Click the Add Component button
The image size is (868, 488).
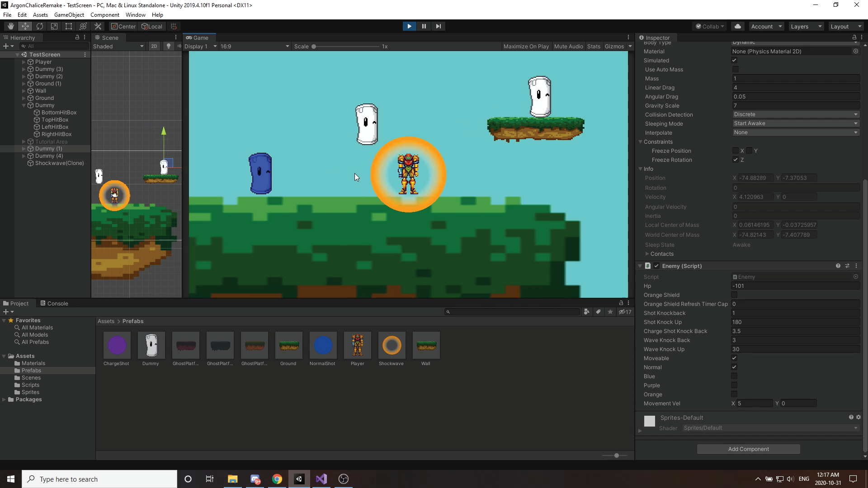pyautogui.click(x=749, y=449)
